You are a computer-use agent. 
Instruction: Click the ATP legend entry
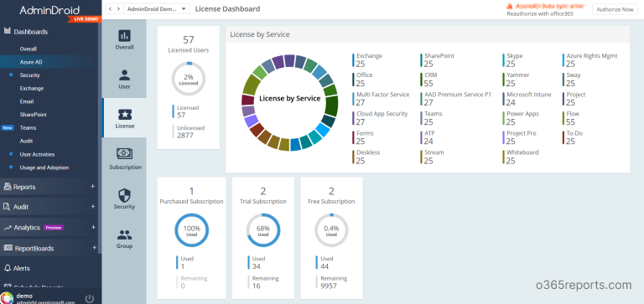(x=428, y=137)
